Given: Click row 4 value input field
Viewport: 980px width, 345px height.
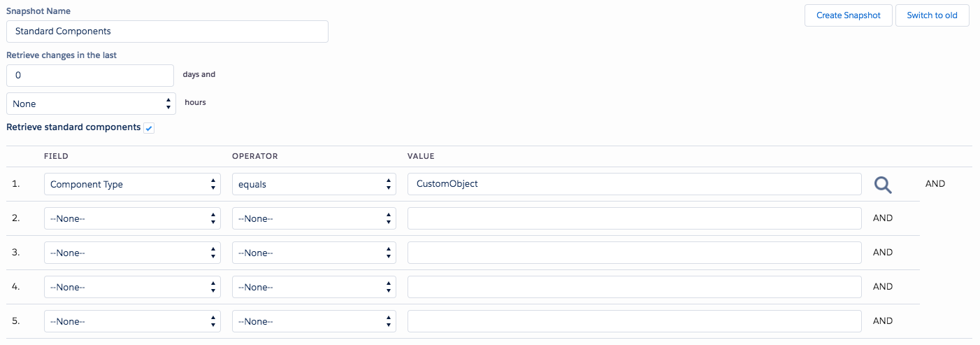Looking at the screenshot, I should (634, 287).
